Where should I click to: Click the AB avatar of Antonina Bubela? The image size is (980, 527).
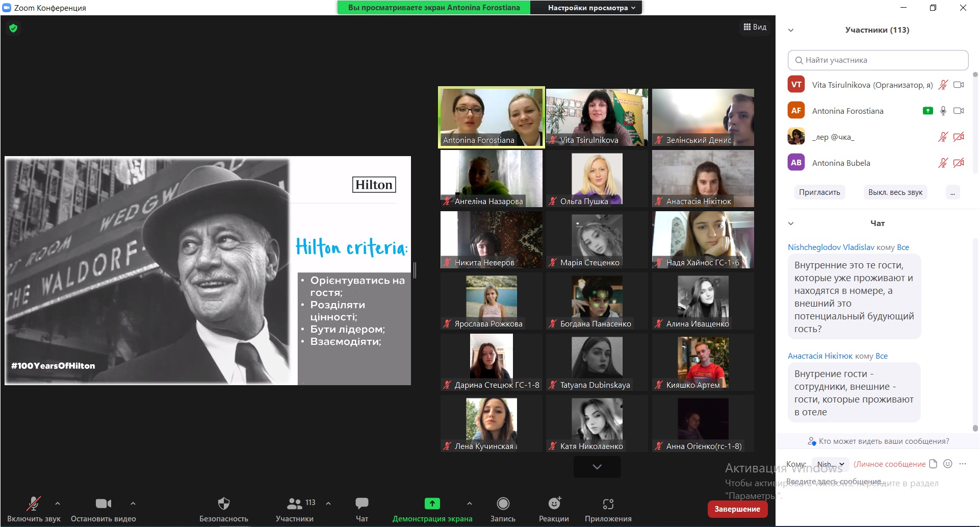pyautogui.click(x=796, y=163)
